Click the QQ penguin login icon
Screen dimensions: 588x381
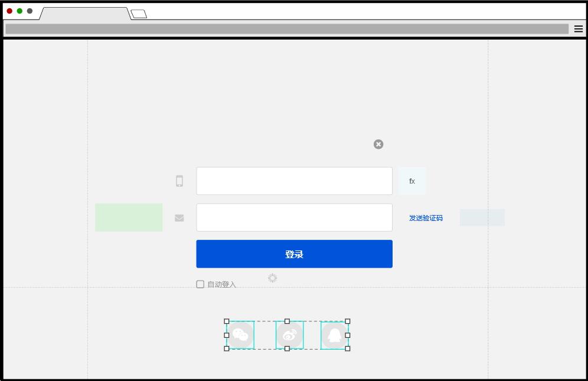pos(334,335)
